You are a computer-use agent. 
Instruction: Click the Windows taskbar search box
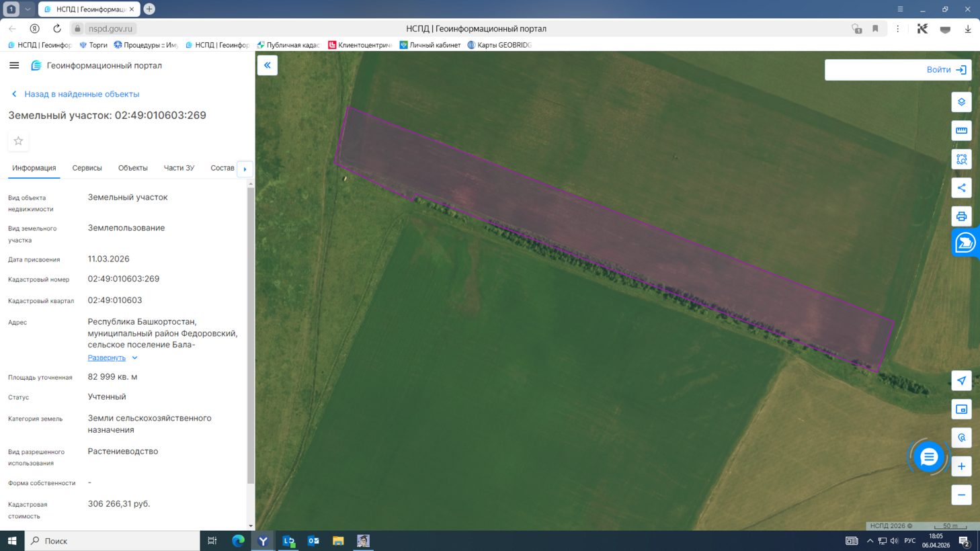tap(113, 541)
